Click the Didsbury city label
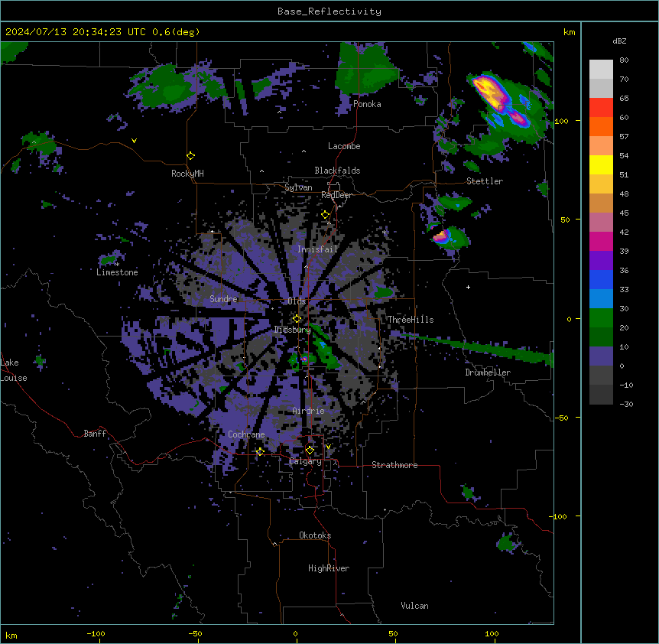This screenshot has width=659, height=644. pyautogui.click(x=293, y=330)
